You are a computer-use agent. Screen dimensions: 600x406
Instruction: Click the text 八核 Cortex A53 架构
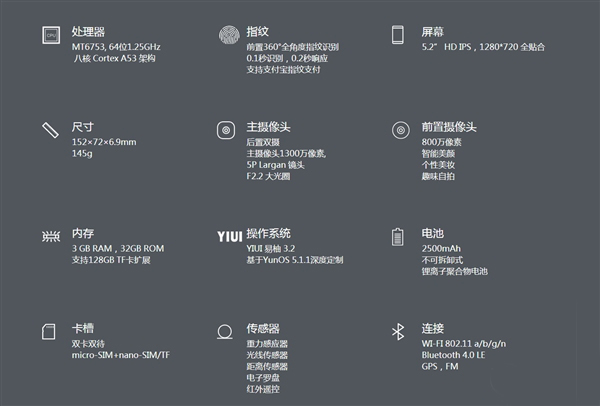(x=114, y=59)
